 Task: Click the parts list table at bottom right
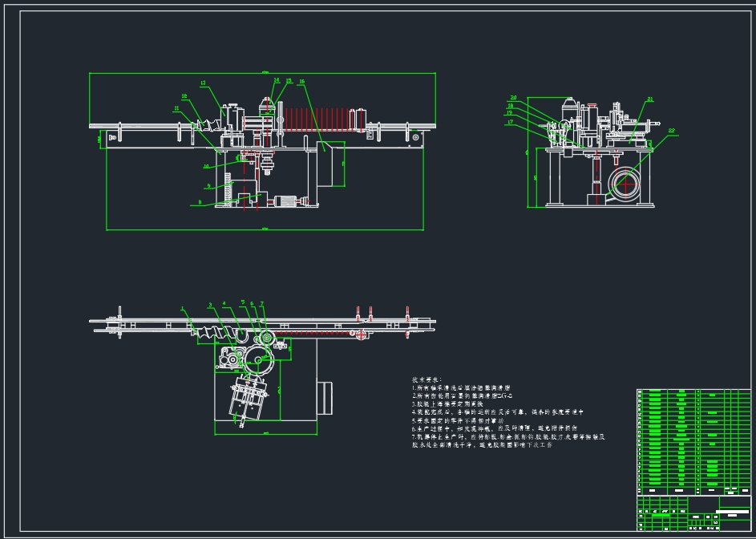(693, 442)
